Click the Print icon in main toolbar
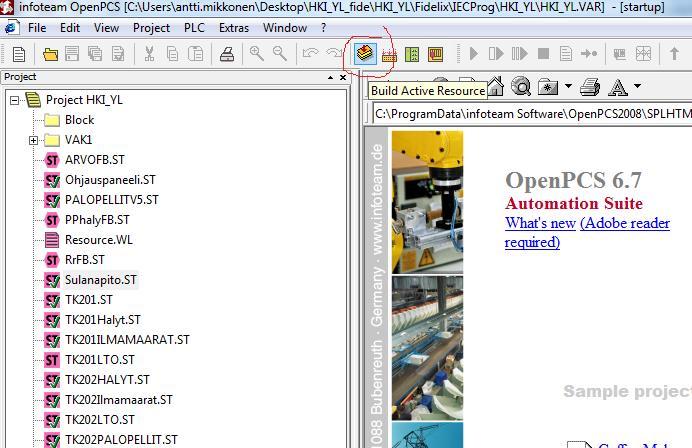 (227, 54)
